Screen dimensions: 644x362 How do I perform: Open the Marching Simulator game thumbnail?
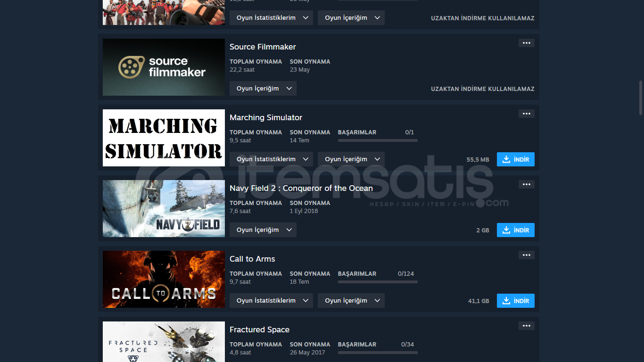point(164,138)
